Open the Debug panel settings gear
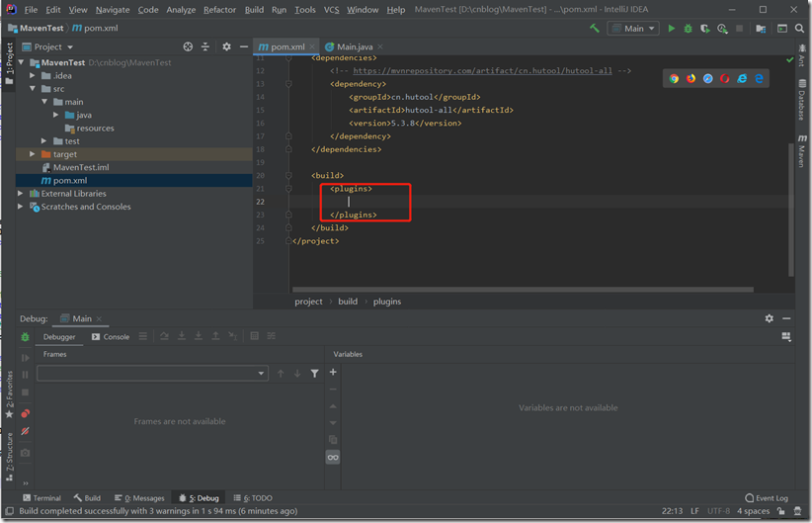Image resolution: width=812 pixels, height=523 pixels. click(769, 318)
